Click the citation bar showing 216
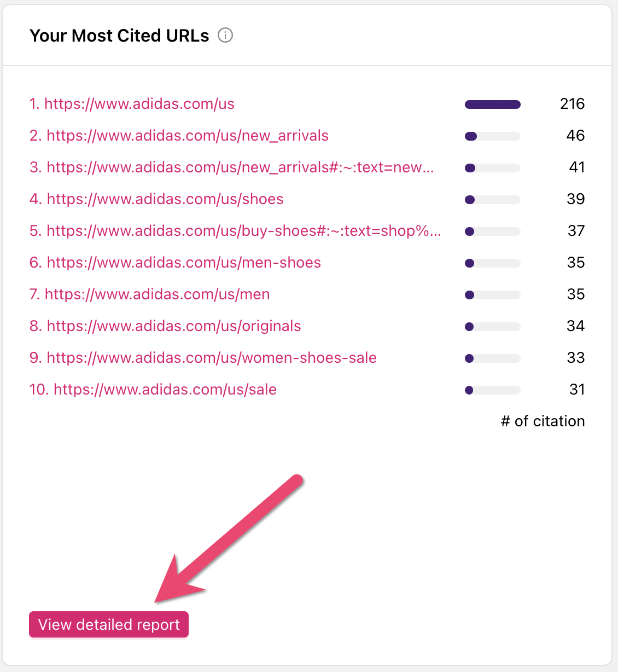This screenshot has height=672, width=618. click(x=492, y=105)
